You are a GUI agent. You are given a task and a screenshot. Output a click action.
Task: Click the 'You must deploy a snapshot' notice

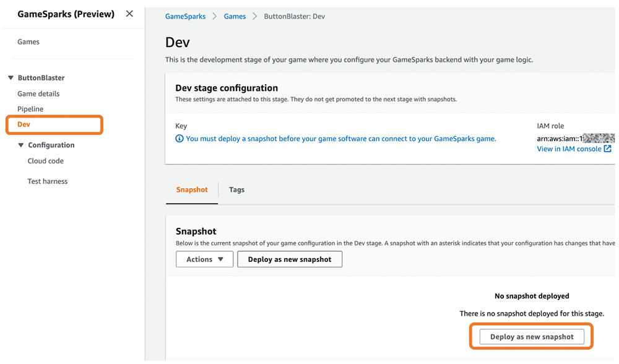pyautogui.click(x=341, y=139)
